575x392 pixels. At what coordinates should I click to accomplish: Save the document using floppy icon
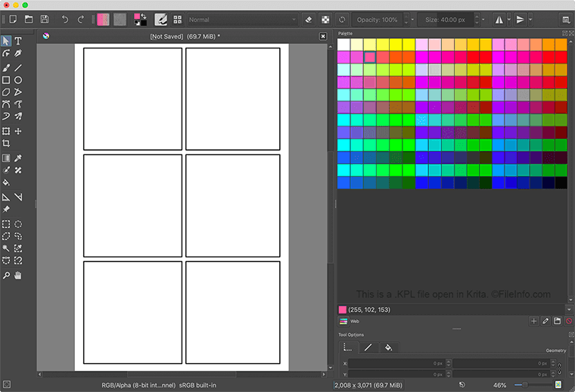point(45,19)
